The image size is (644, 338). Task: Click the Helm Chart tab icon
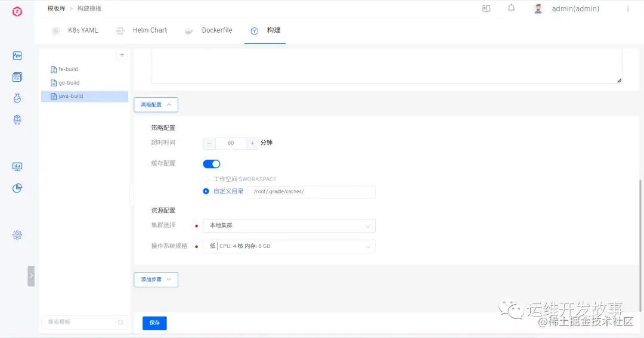120,31
